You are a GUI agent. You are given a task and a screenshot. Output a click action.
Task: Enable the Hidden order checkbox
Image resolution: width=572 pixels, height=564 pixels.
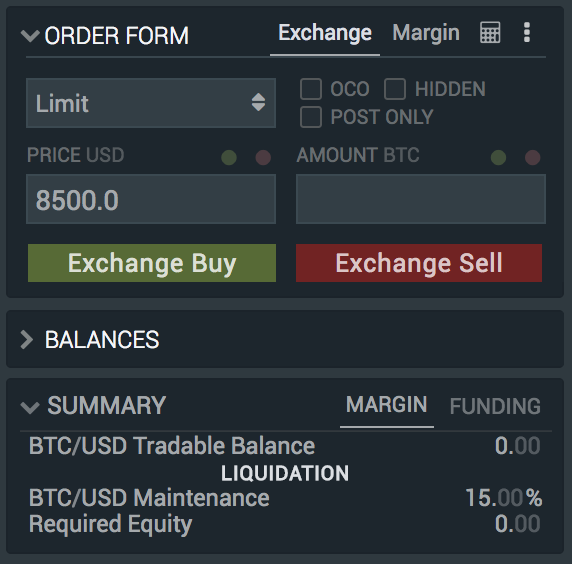tap(395, 89)
